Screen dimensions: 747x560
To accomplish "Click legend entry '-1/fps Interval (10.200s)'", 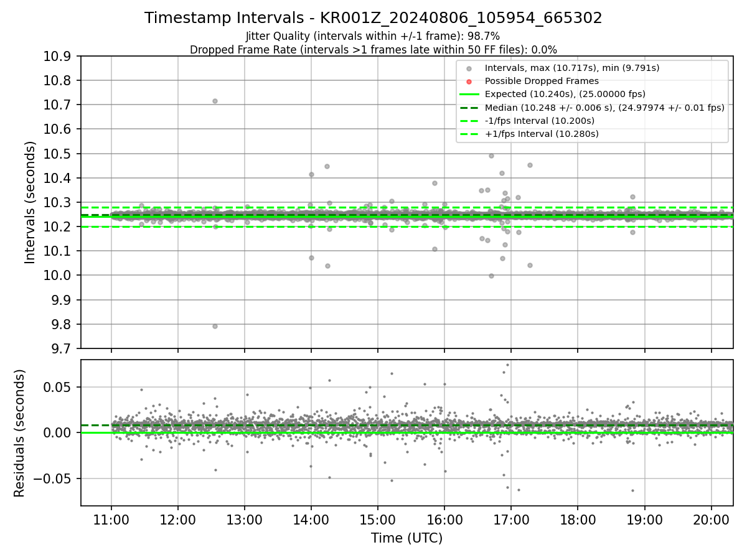I will [x=540, y=121].
